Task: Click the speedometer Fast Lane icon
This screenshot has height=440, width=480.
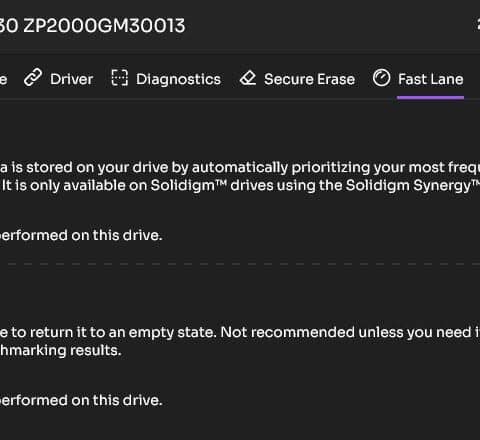Action: tap(381, 78)
